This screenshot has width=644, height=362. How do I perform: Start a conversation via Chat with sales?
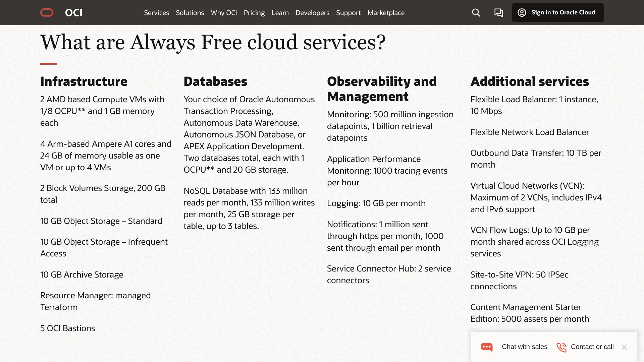coord(524,347)
